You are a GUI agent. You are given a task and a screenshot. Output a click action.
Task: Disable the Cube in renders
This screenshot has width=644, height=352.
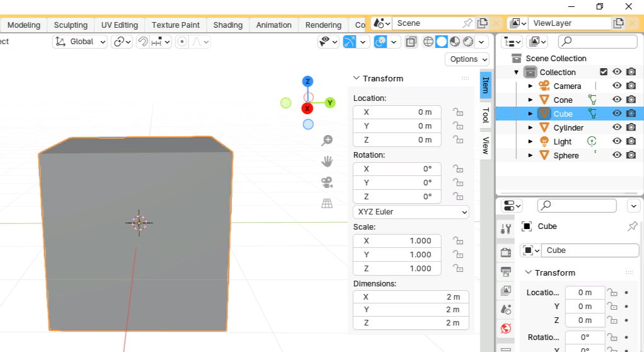click(631, 113)
